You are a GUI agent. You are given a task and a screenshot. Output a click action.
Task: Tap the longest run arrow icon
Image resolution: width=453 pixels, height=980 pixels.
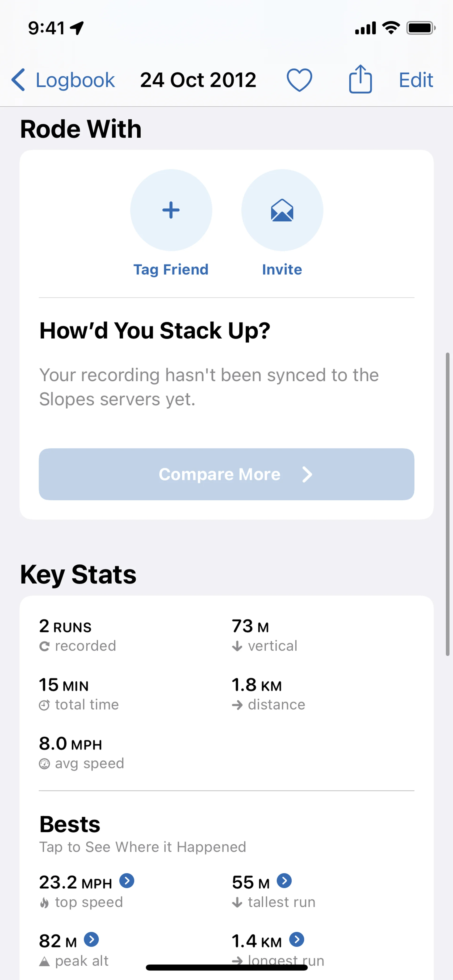tap(297, 939)
